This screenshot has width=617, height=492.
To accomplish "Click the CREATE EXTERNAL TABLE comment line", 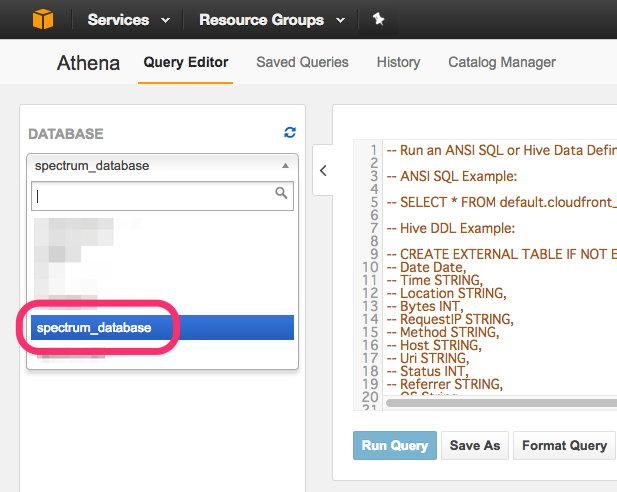I will (x=502, y=254).
